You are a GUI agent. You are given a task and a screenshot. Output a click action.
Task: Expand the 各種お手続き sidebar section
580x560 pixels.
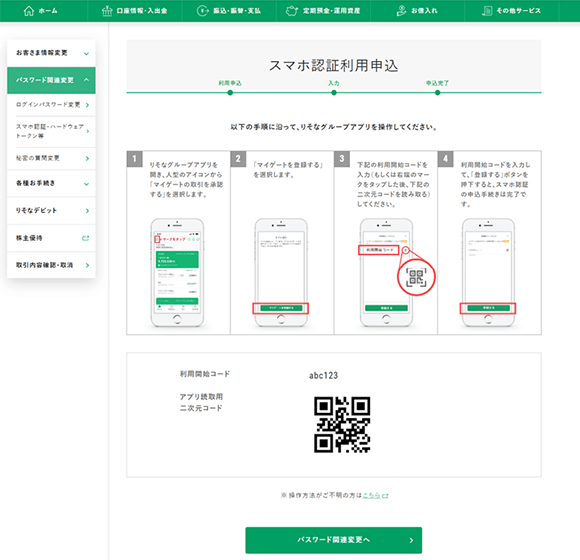point(51,183)
